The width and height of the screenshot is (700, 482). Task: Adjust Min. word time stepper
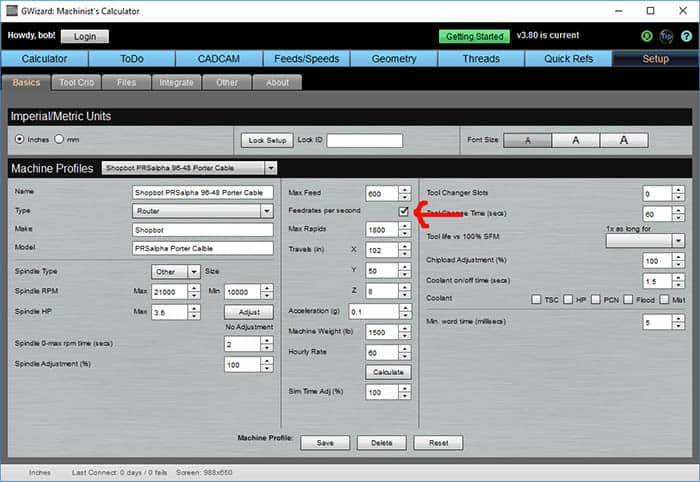[679, 322]
